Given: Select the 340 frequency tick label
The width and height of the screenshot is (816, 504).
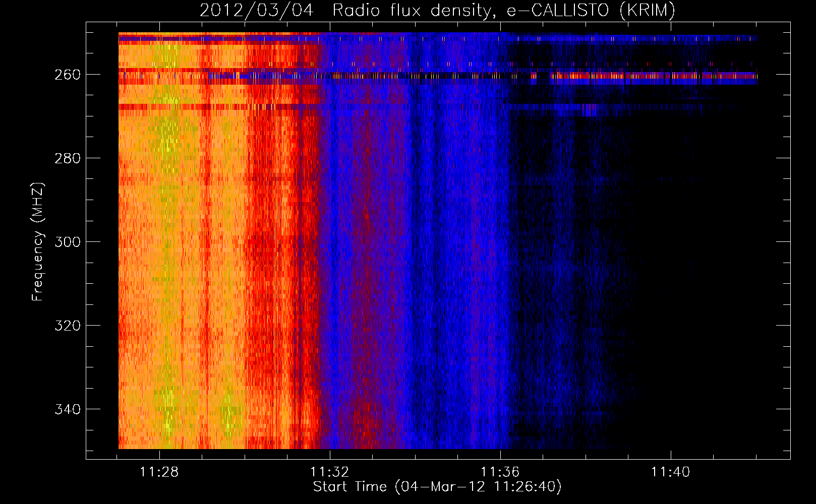Looking at the screenshot, I should [68, 409].
